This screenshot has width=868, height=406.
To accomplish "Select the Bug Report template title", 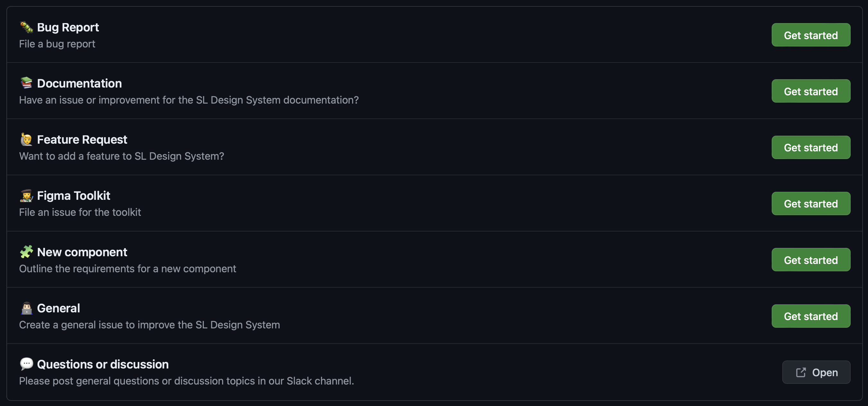I will (x=68, y=27).
